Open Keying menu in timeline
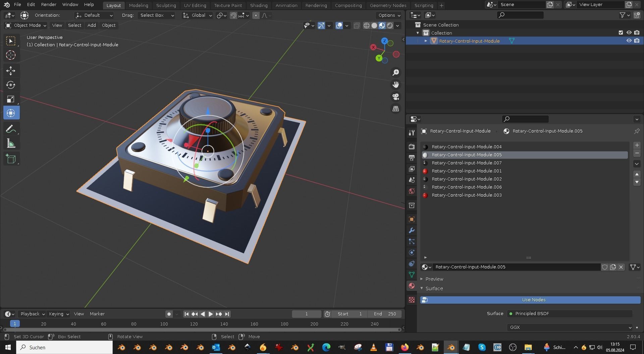644x354 pixels. click(x=59, y=314)
